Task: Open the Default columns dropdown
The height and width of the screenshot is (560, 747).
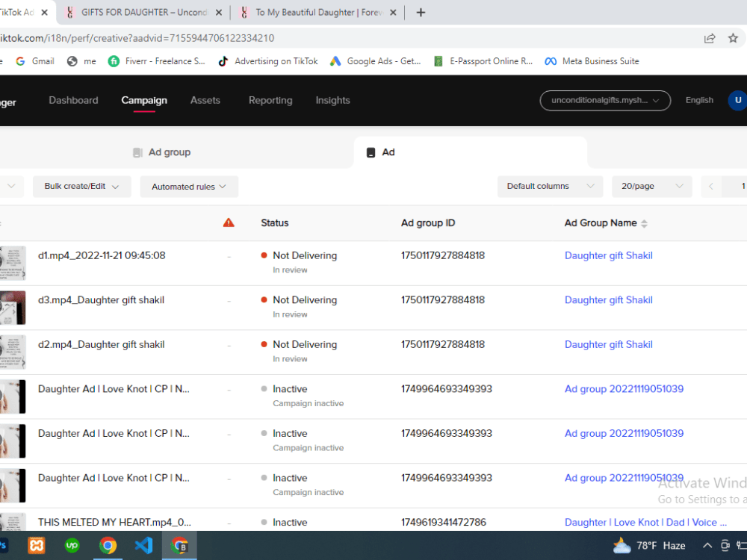Action: (x=551, y=186)
